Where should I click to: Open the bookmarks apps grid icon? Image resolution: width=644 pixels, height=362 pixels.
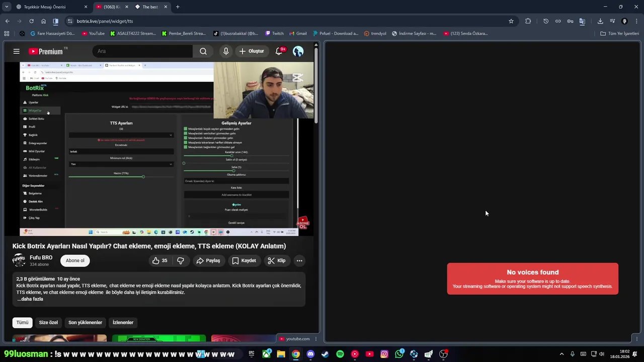pos(7,34)
